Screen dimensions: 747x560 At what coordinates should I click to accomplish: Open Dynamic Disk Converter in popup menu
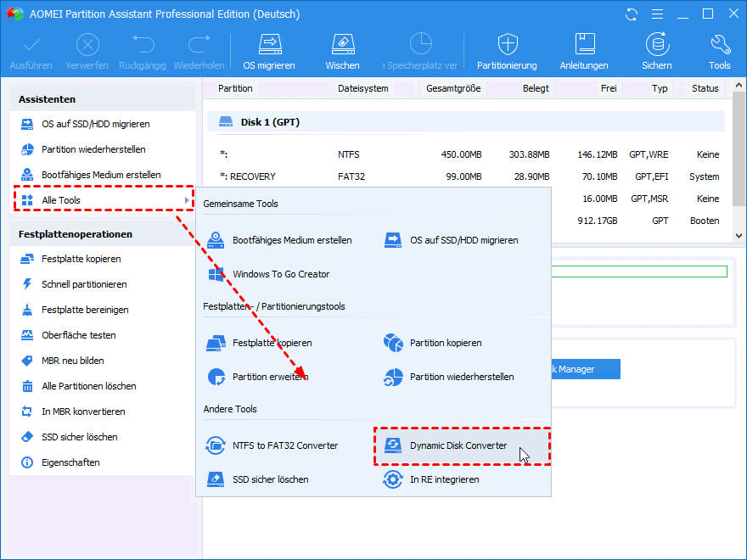point(462,445)
